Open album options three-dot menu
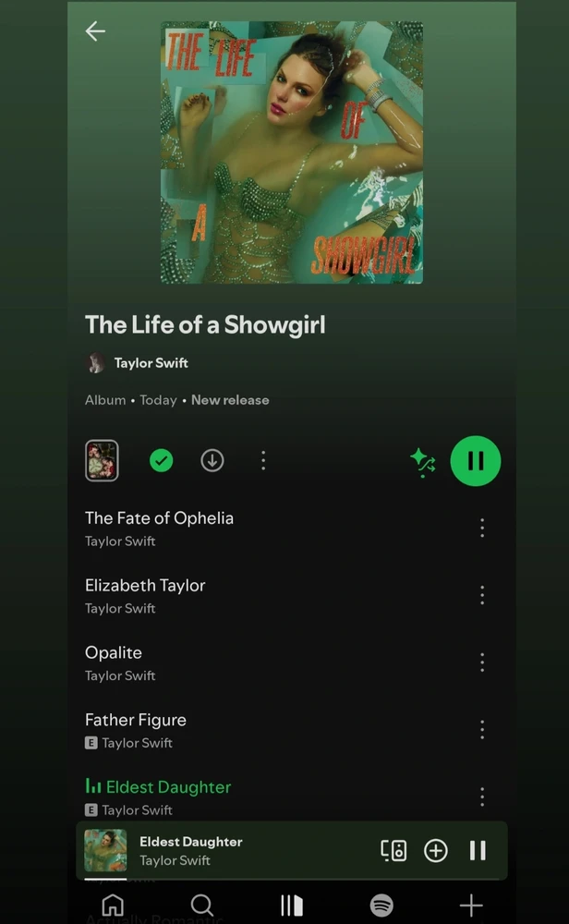Screen dimensions: 569x924 point(263,460)
